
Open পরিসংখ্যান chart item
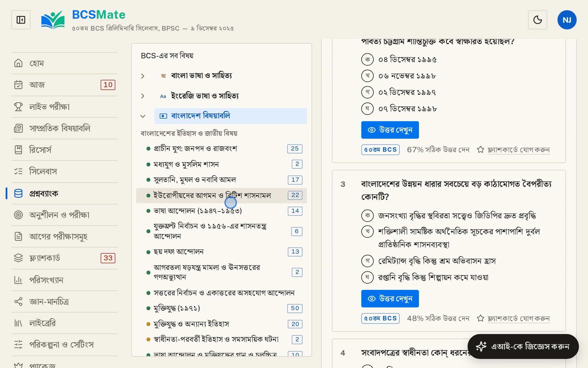64,280
